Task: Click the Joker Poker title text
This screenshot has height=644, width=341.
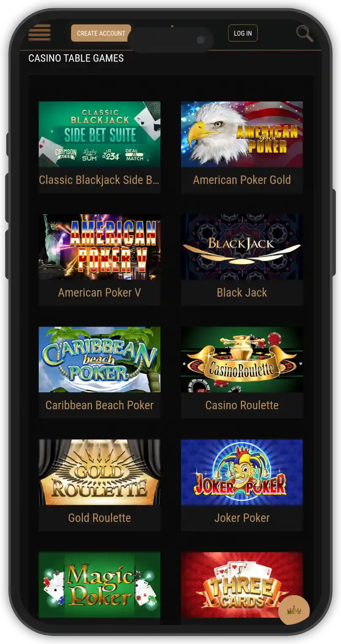Action: [x=242, y=518]
